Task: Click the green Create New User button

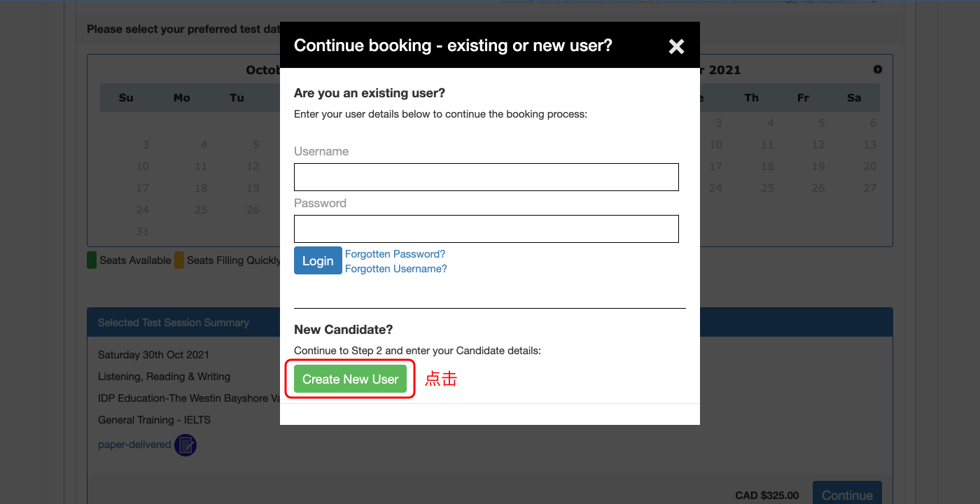Action: [350, 379]
